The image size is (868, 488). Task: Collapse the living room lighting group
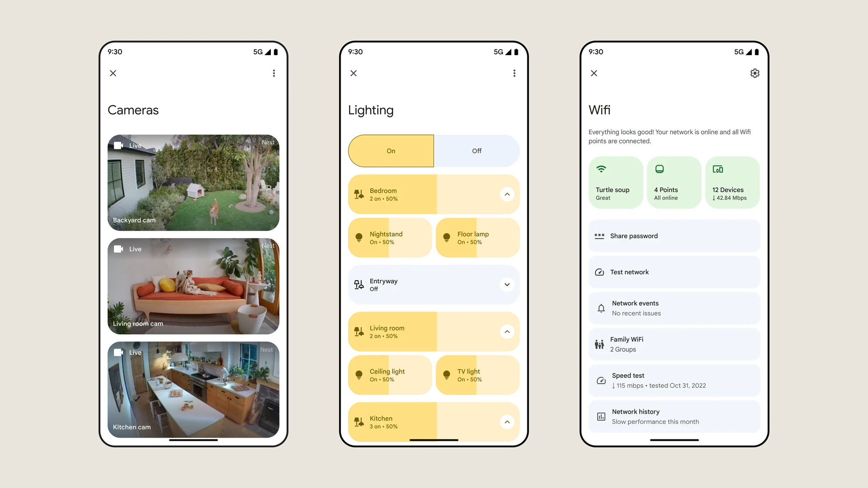tap(507, 332)
